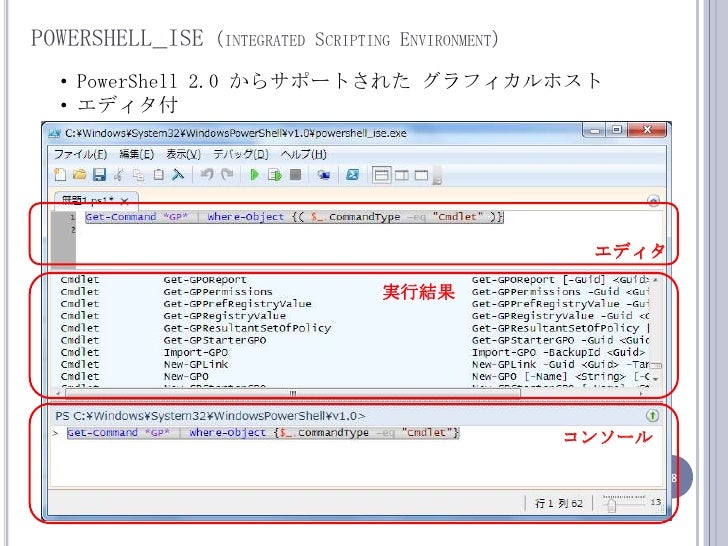Screen dimensions: 728x546
Task: Open a new remote PowerShell tab icon
Action: 324,175
